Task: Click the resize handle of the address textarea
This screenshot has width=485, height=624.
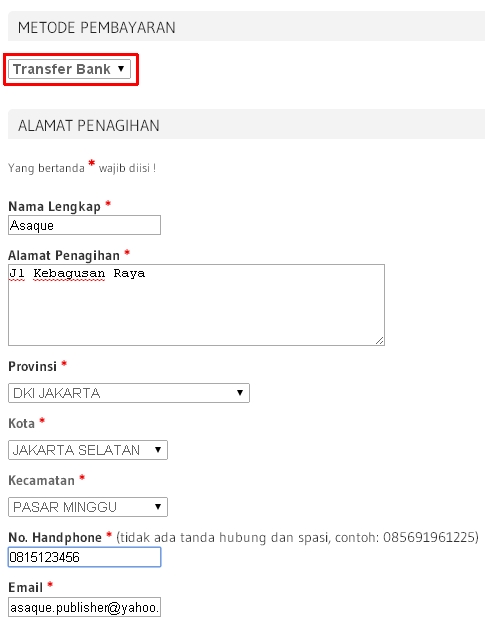Action: pos(380,341)
